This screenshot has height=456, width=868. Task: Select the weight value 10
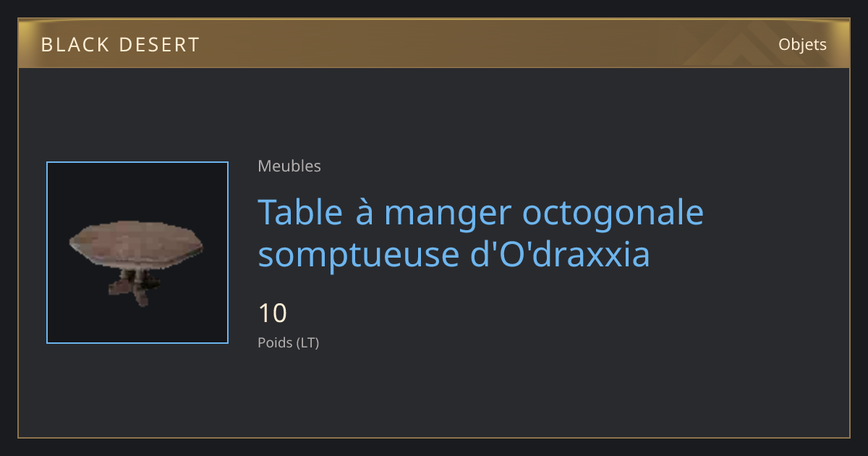[273, 313]
